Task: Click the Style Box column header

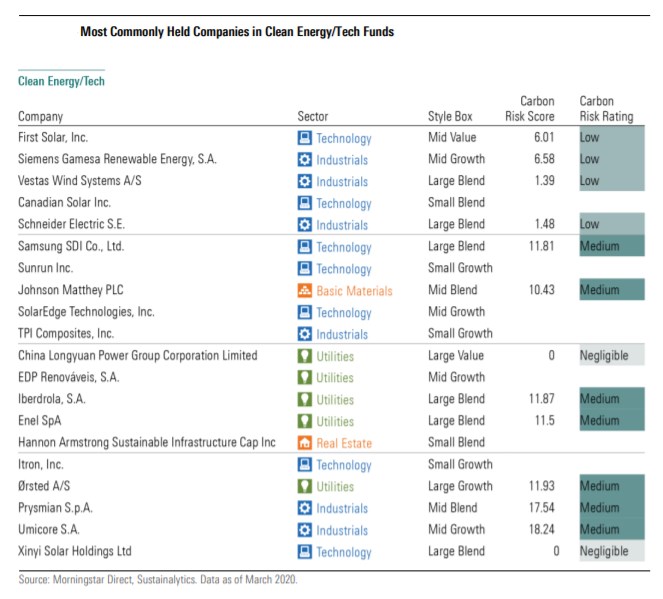Action: 449,116
